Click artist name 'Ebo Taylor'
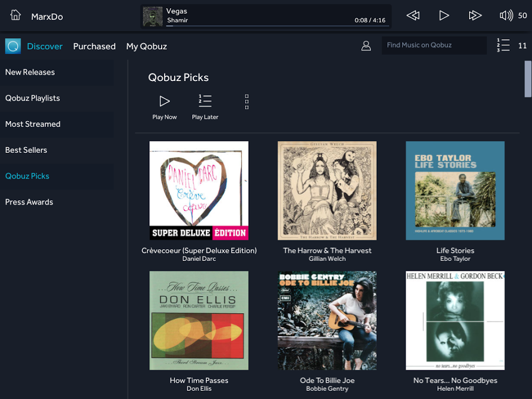This screenshot has height=399, width=532. tap(456, 259)
